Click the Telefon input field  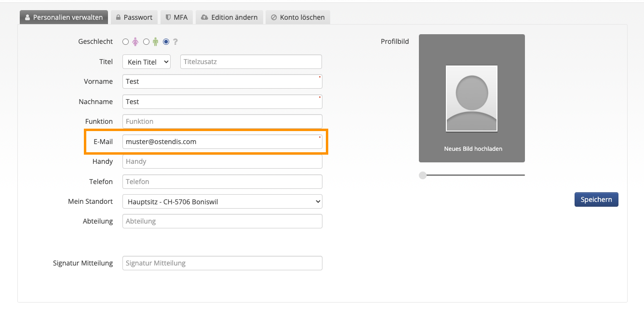(x=222, y=182)
